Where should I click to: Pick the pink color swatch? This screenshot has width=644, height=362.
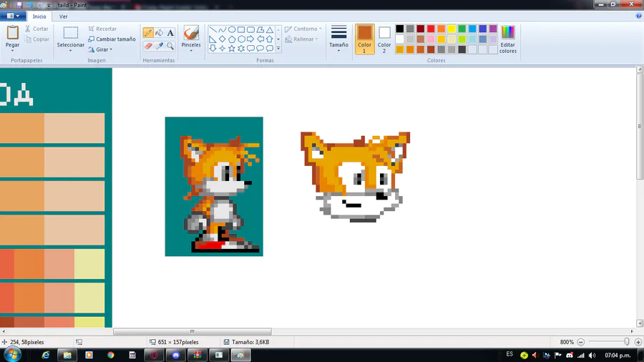click(x=431, y=39)
